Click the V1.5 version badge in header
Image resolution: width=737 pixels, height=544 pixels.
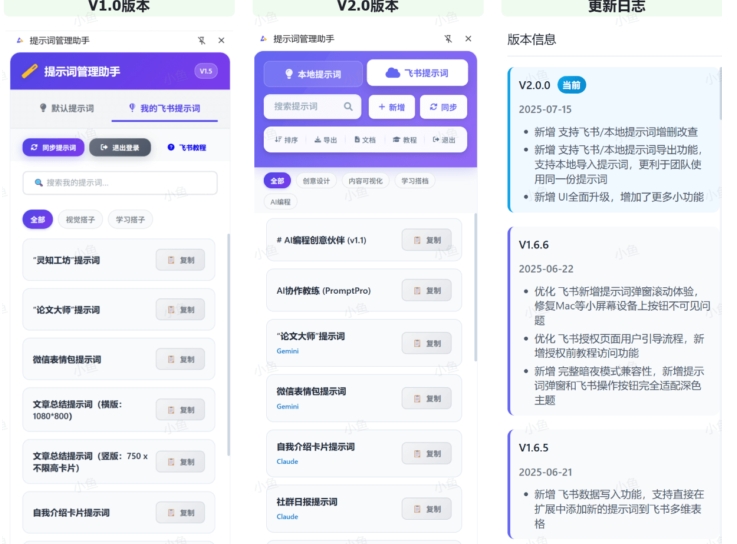(206, 71)
